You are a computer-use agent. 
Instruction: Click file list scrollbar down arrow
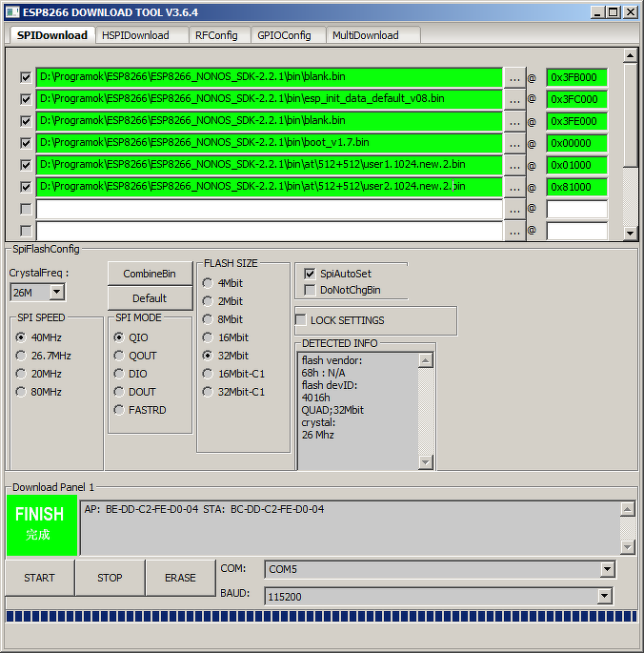(x=631, y=234)
